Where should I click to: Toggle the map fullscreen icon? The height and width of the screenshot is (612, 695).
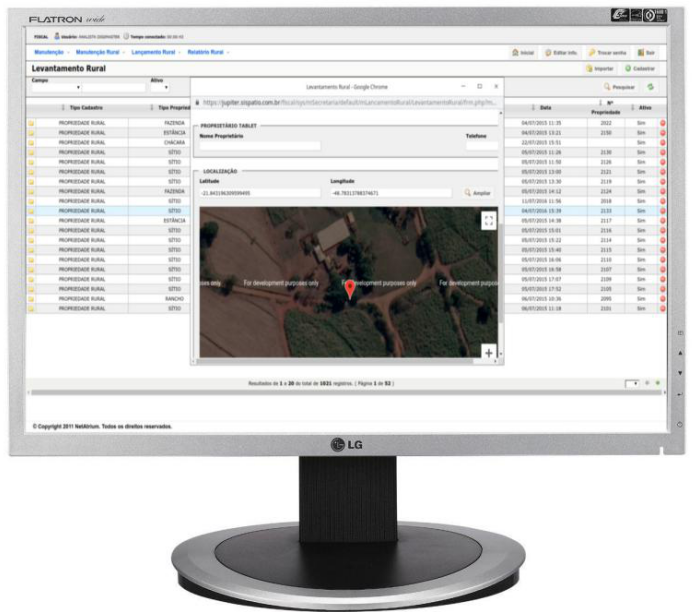pos(488,221)
